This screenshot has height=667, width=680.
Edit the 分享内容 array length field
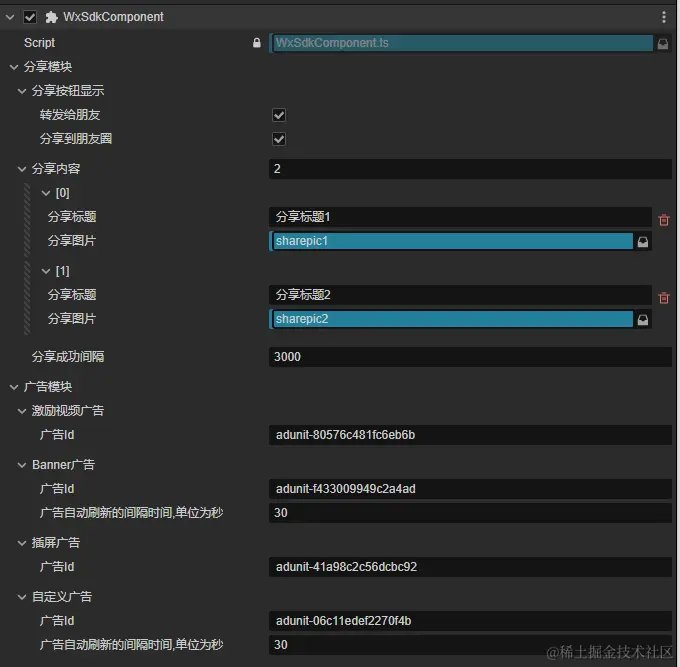point(470,169)
